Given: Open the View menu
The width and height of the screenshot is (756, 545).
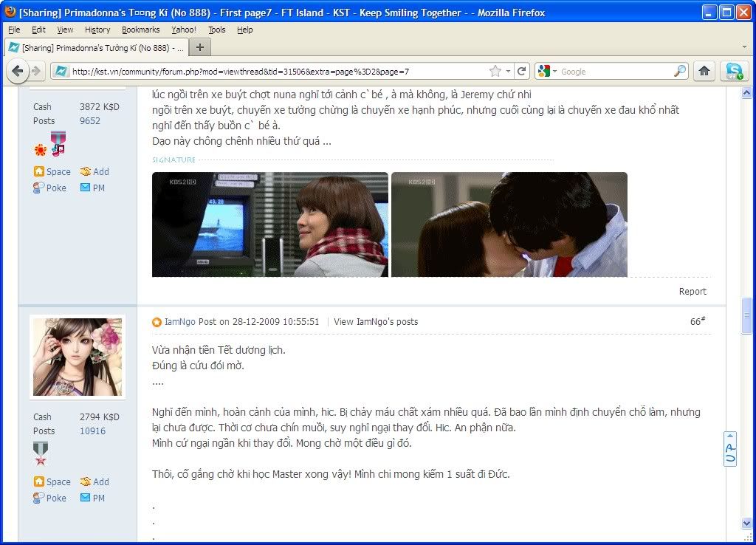Looking at the screenshot, I should (65, 30).
